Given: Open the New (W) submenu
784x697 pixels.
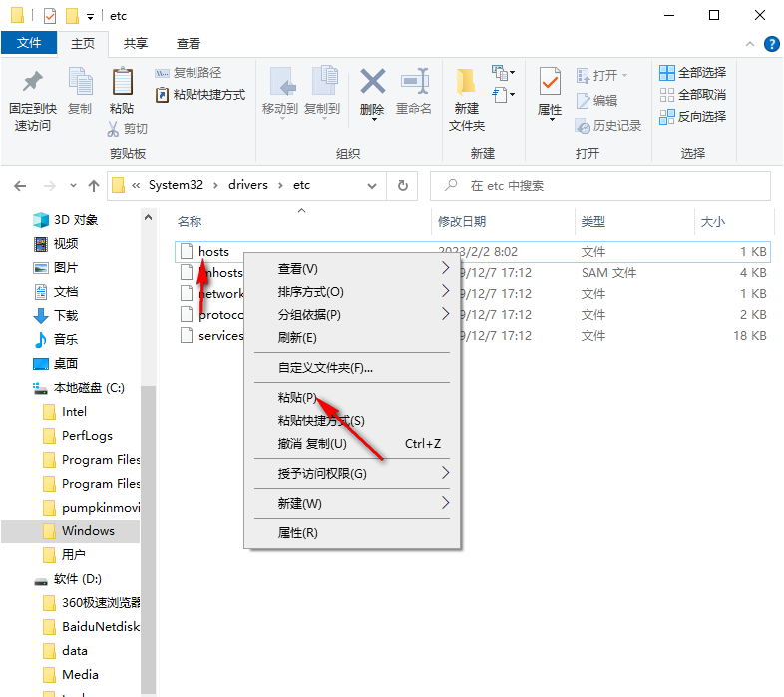Looking at the screenshot, I should (x=352, y=503).
